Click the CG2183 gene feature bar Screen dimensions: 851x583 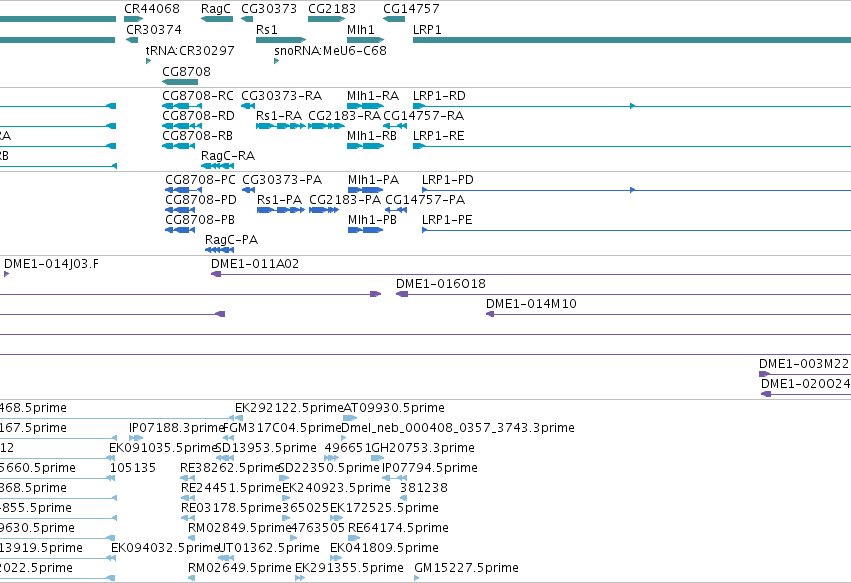coord(326,19)
